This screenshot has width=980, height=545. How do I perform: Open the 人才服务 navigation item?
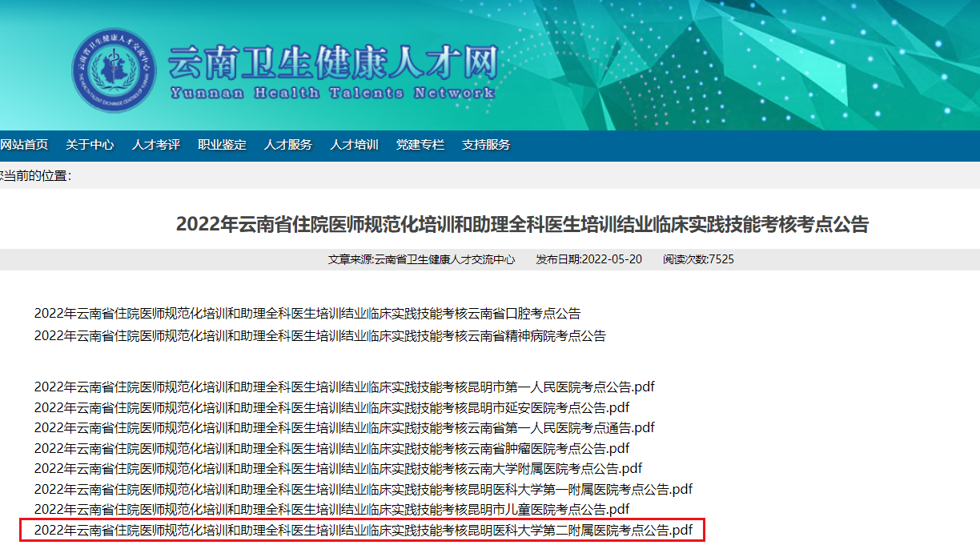pyautogui.click(x=288, y=145)
